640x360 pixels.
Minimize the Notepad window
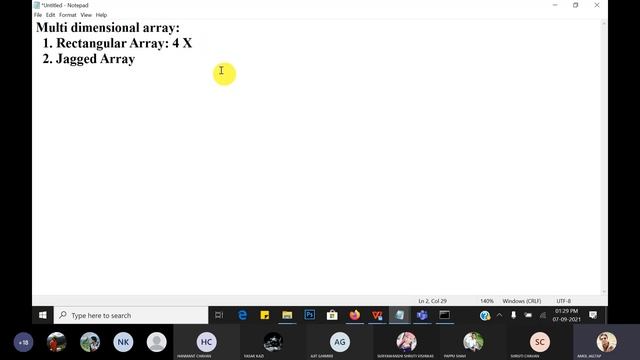click(x=555, y=5)
